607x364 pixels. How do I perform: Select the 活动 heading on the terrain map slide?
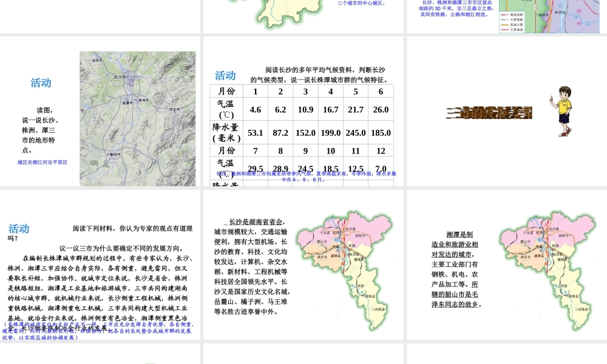(41, 83)
